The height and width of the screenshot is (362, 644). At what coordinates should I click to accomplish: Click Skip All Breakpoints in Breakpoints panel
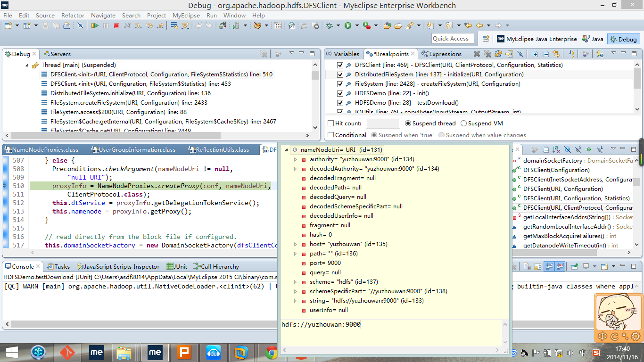click(x=520, y=54)
